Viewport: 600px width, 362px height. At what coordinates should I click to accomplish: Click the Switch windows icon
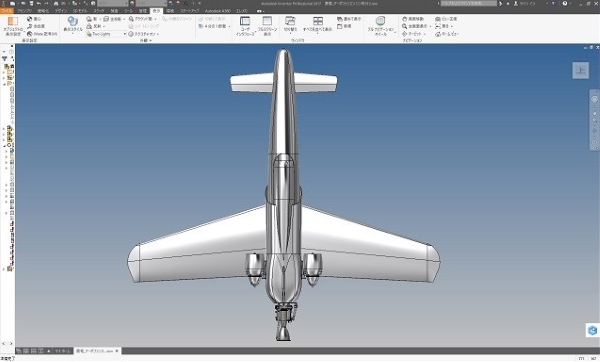coord(290,24)
